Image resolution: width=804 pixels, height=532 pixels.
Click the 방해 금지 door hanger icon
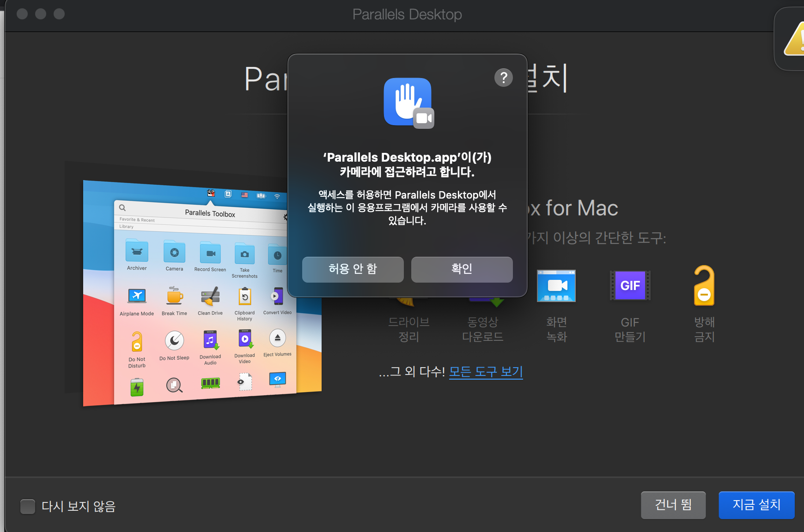pos(704,285)
